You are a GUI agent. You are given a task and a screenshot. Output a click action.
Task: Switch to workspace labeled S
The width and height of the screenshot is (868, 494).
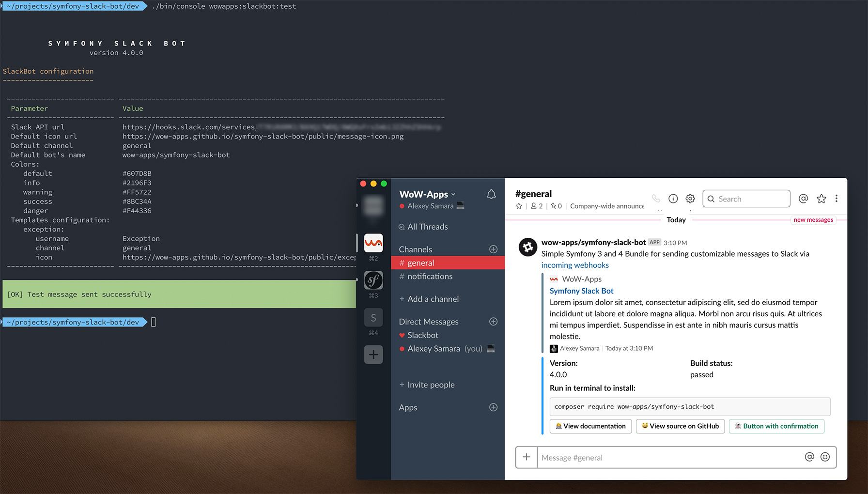click(x=373, y=317)
